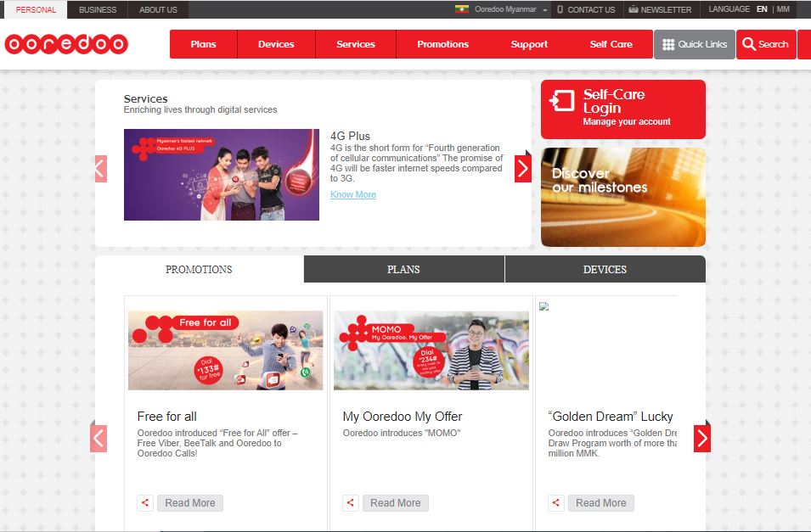
Task: Click the Free for all title
Action: pos(167,417)
